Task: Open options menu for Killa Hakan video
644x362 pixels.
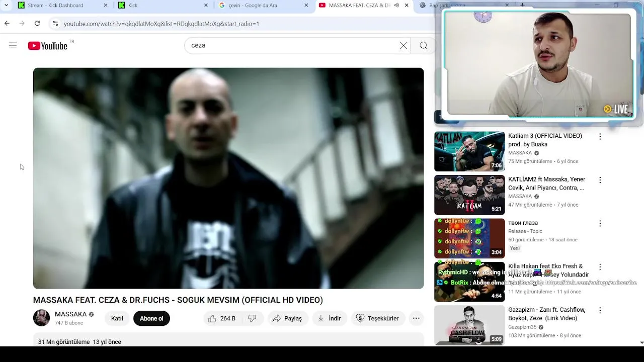Action: (x=600, y=267)
